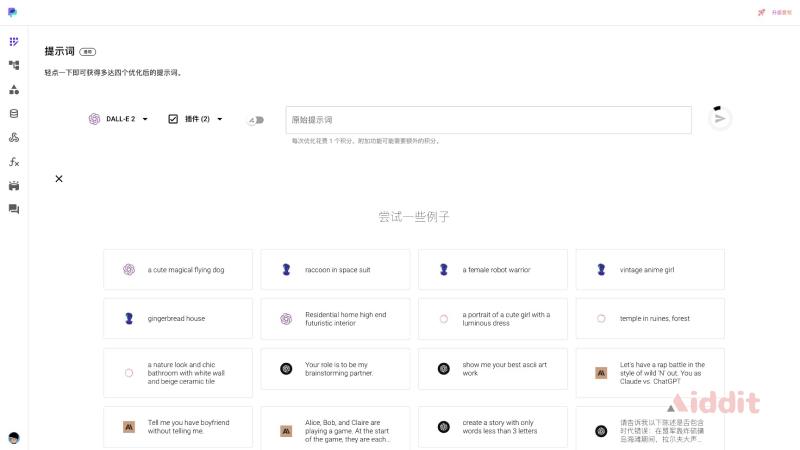Click circle icon on 'temple in ruines' card
800x450 pixels.
click(x=601, y=318)
